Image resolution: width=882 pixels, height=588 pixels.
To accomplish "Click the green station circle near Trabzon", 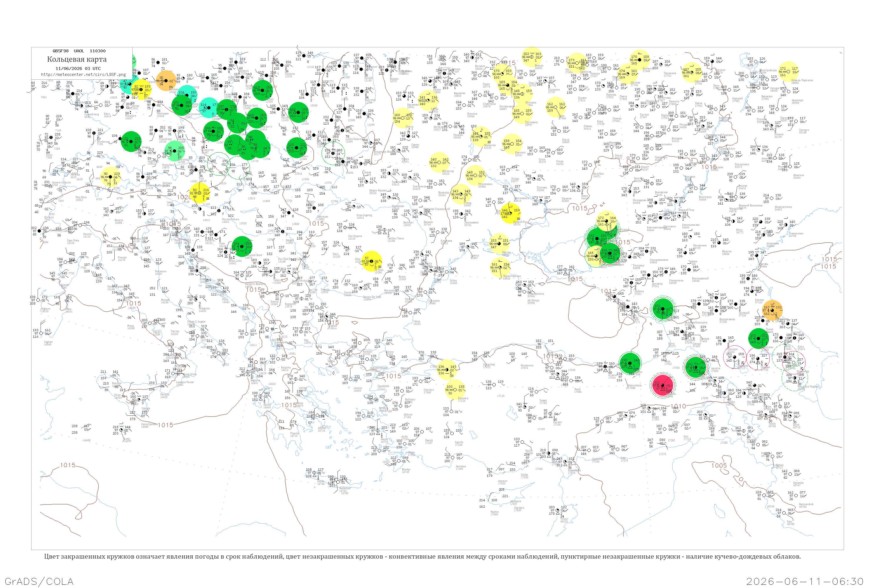I will [x=630, y=363].
